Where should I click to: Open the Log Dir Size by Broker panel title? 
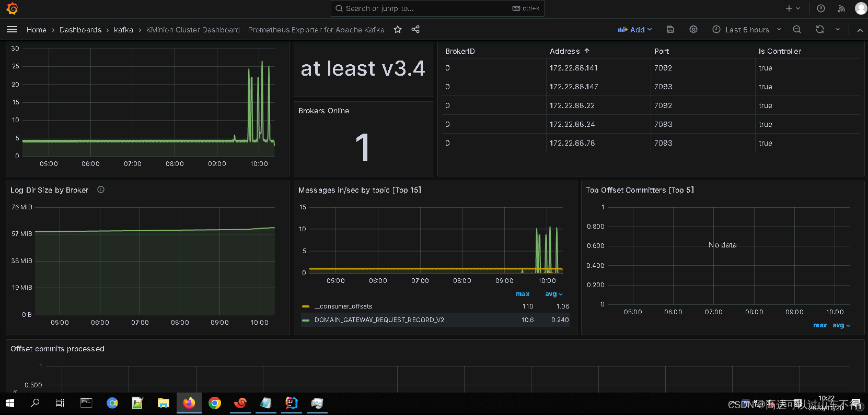pos(50,190)
